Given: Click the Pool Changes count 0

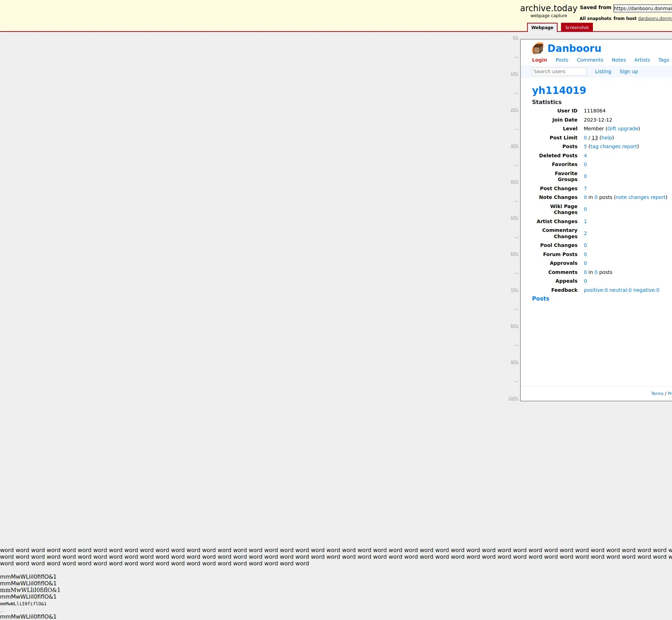Looking at the screenshot, I should point(585,245).
